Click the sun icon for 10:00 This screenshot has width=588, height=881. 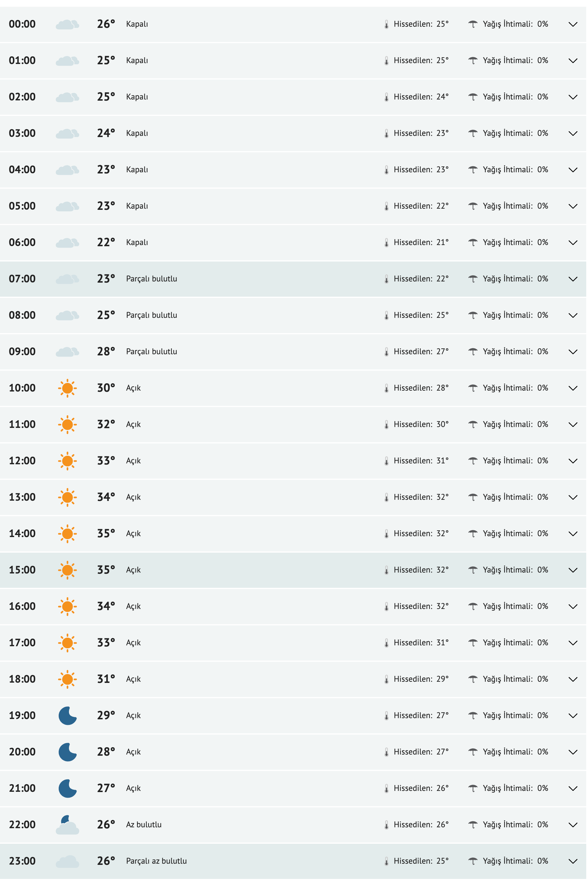coord(68,388)
